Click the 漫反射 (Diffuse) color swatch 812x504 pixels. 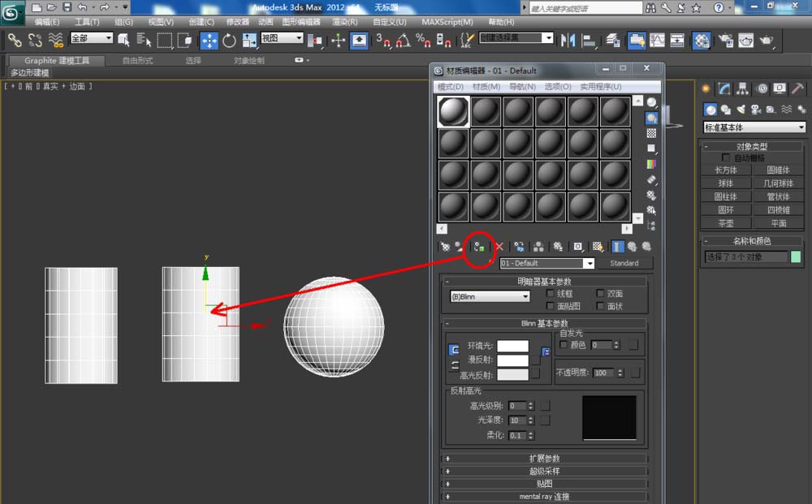[x=512, y=360]
